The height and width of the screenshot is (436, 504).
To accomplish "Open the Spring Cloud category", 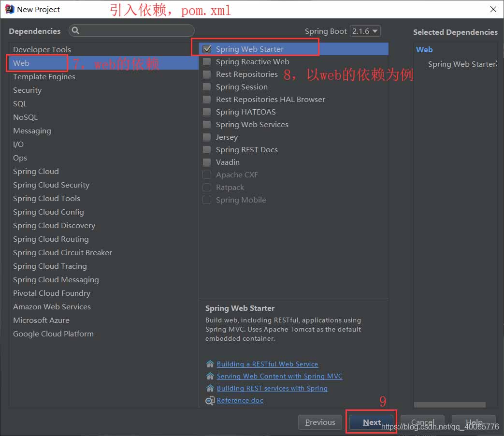I will [x=103, y=171].
